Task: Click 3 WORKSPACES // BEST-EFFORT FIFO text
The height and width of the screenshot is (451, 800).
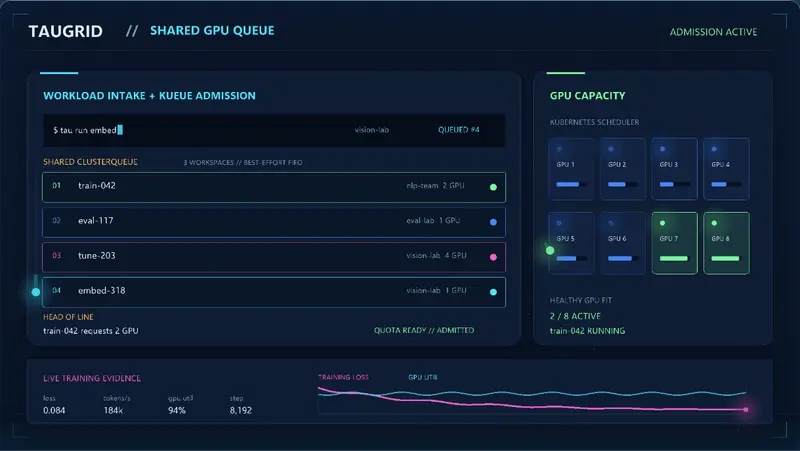Action: coord(243,163)
